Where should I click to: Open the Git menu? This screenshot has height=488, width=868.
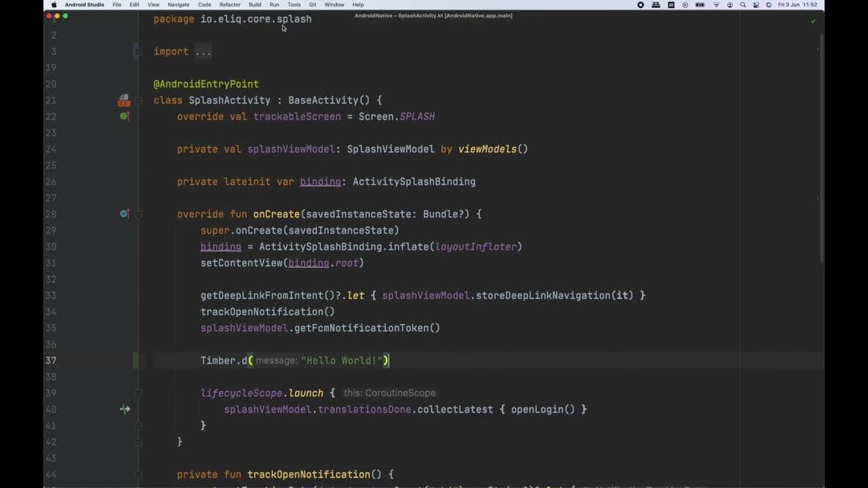(x=313, y=5)
